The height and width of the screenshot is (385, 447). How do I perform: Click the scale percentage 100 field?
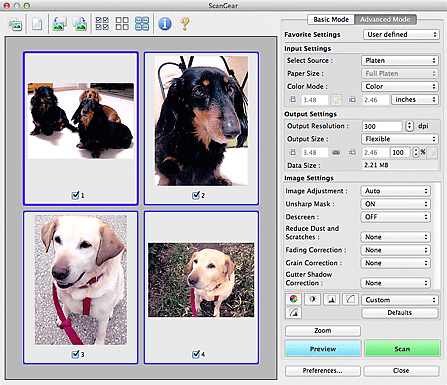tap(400, 152)
